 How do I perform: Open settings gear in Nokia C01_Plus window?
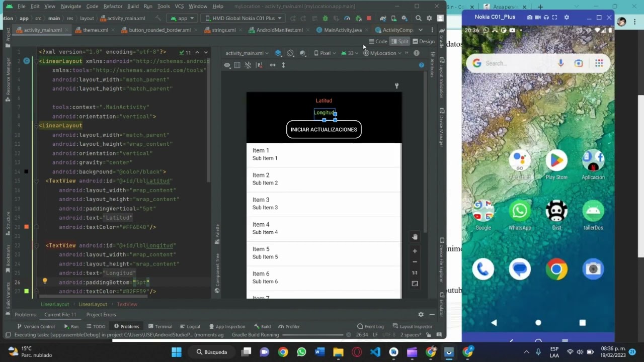566,17
